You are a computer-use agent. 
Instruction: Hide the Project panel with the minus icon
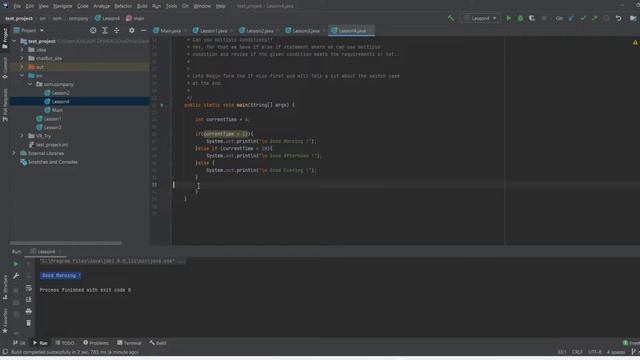pos(143,31)
